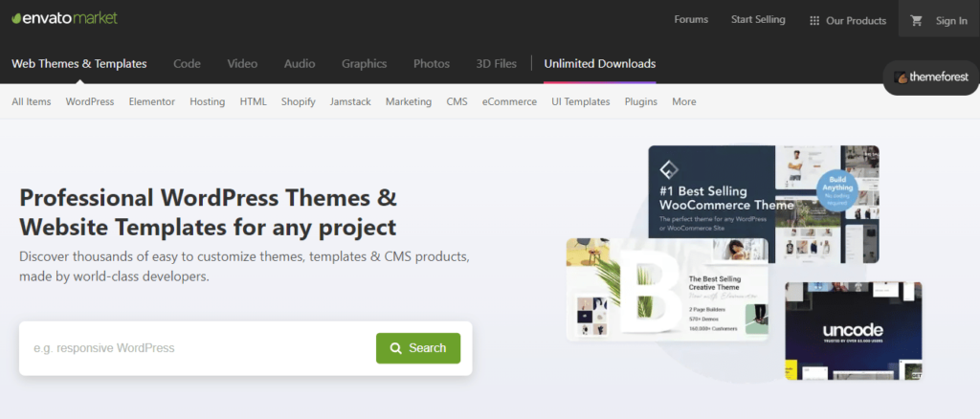Click the Our Products grid icon
Screen dimensions: 980x419
(x=814, y=21)
